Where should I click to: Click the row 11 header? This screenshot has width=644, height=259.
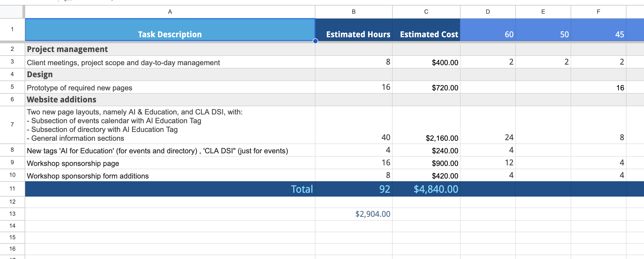pos(12,189)
